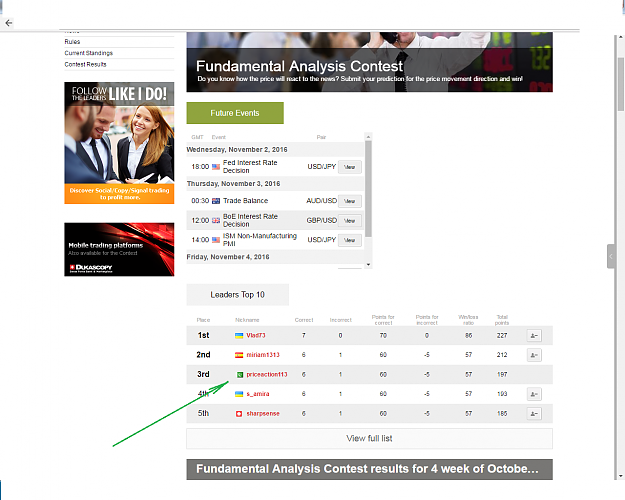Select the GBP/USD pair text
This screenshot has height=500, width=625.
click(x=322, y=220)
